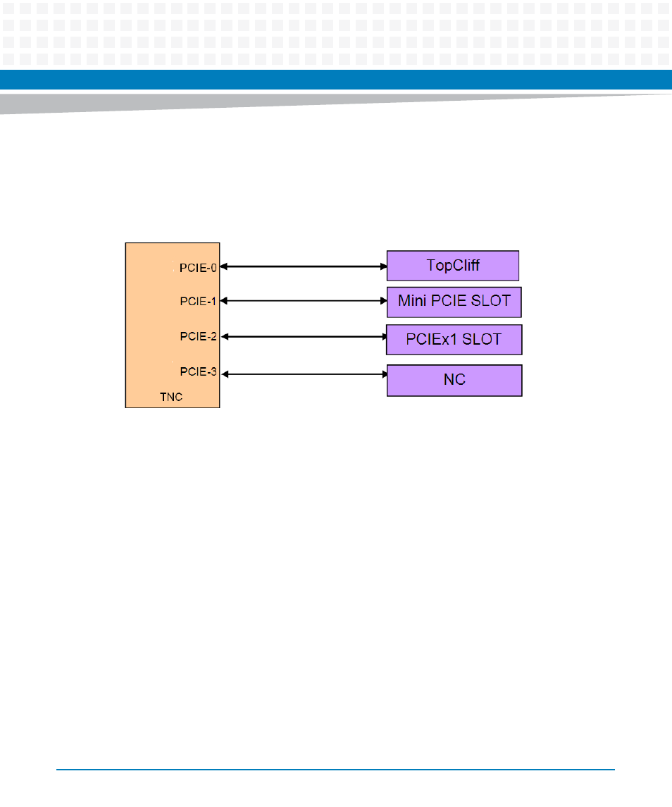
Task: Select the arrow line connecting PCIE-3 to NC
Action: [x=303, y=374]
